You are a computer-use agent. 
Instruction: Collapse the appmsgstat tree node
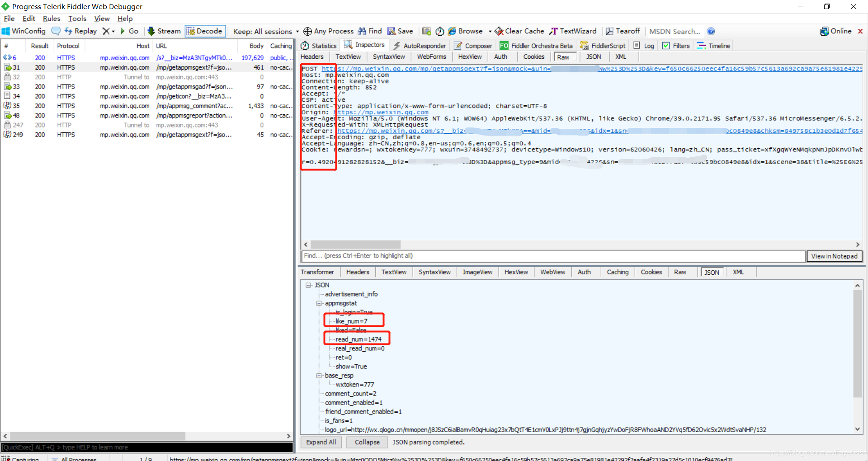point(319,303)
